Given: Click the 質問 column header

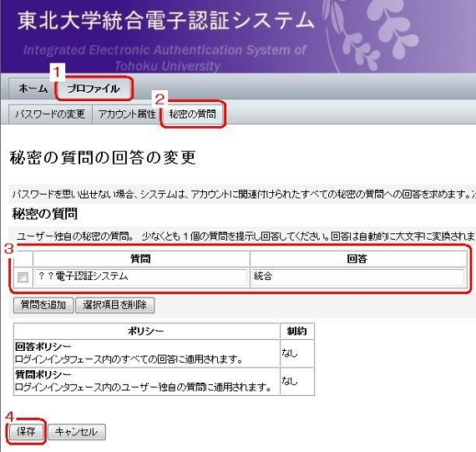Looking at the screenshot, I should coord(141,259).
